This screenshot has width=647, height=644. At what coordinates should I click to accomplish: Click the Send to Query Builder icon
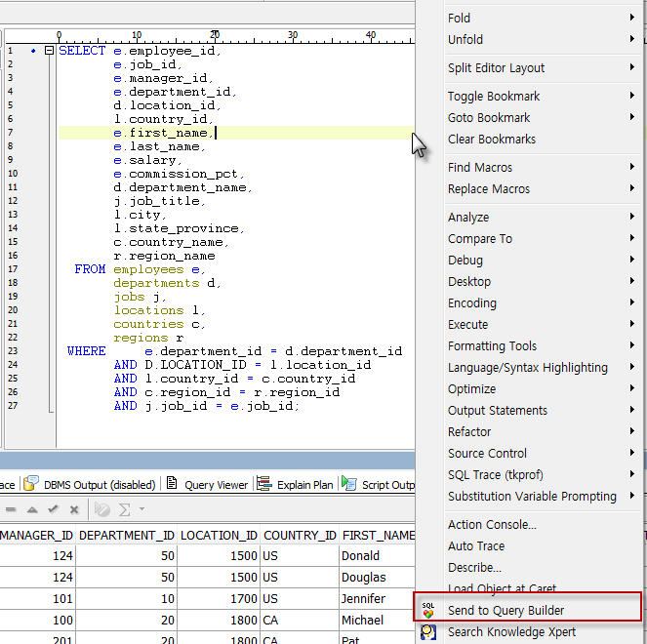tap(427, 611)
